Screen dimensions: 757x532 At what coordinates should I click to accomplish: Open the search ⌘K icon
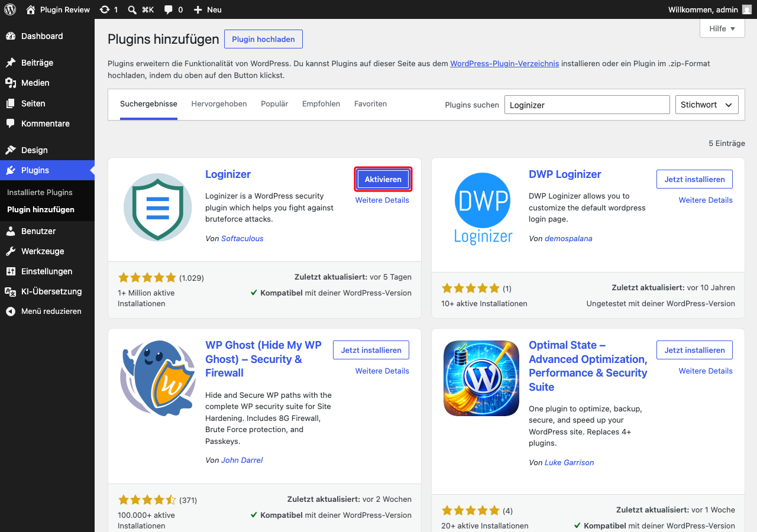point(132,9)
